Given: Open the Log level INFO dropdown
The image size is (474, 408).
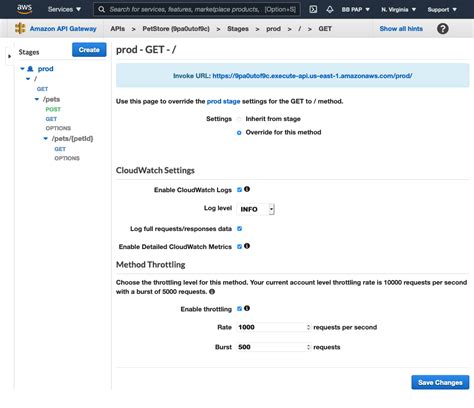Looking at the screenshot, I should click(256, 209).
